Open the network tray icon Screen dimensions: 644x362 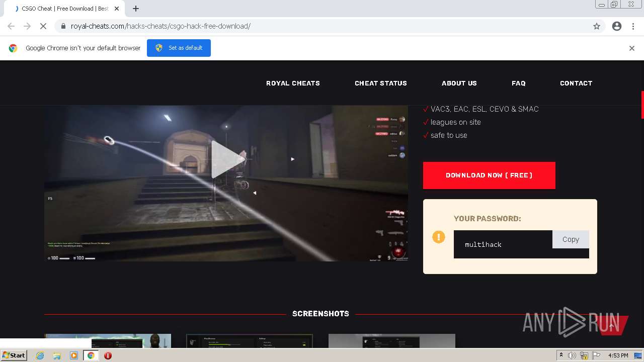pyautogui.click(x=584, y=355)
